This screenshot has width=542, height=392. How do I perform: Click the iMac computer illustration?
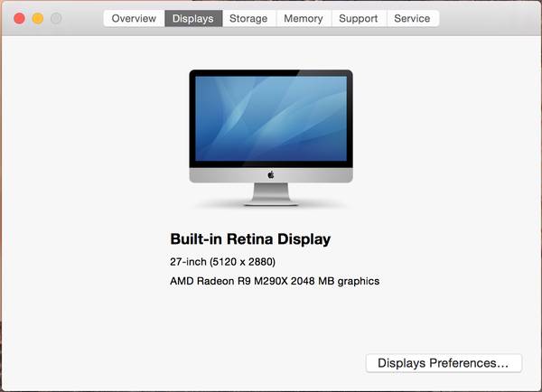pyautogui.click(x=270, y=135)
